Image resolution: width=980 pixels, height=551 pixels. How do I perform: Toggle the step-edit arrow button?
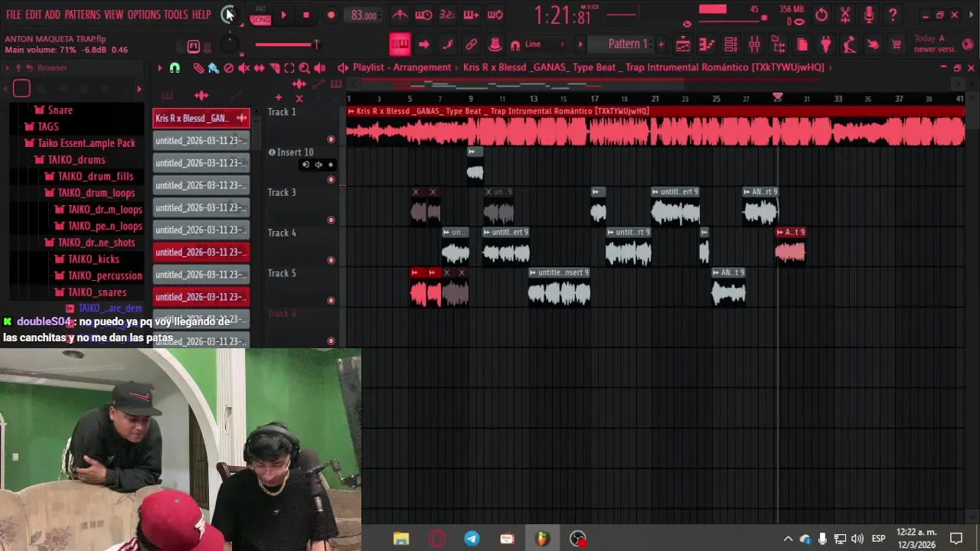423,44
